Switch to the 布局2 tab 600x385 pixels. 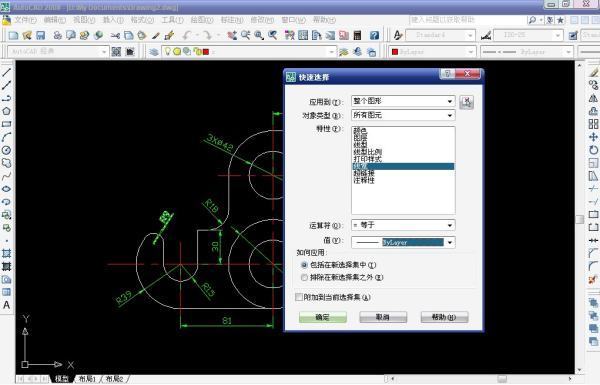click(114, 379)
